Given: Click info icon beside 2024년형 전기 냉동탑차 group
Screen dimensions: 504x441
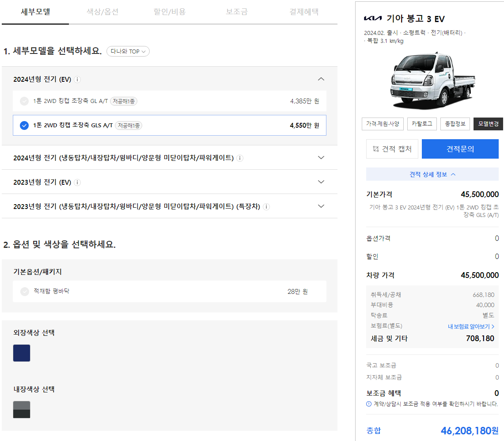Looking at the screenshot, I should click(240, 158).
